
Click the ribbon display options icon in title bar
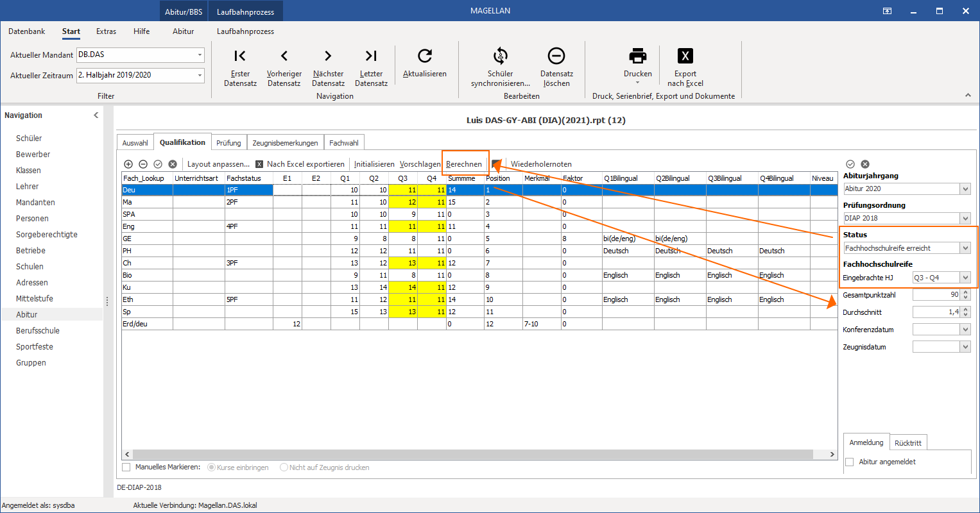click(x=887, y=11)
